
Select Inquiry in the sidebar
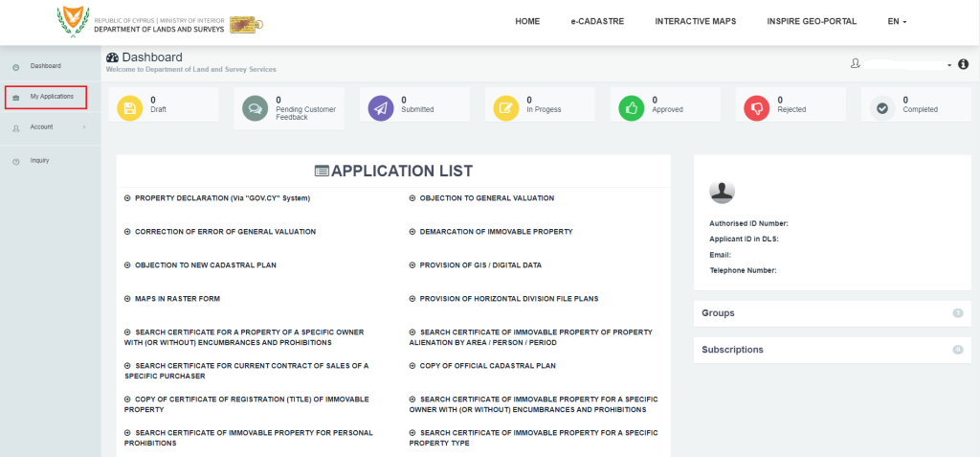coord(40,160)
